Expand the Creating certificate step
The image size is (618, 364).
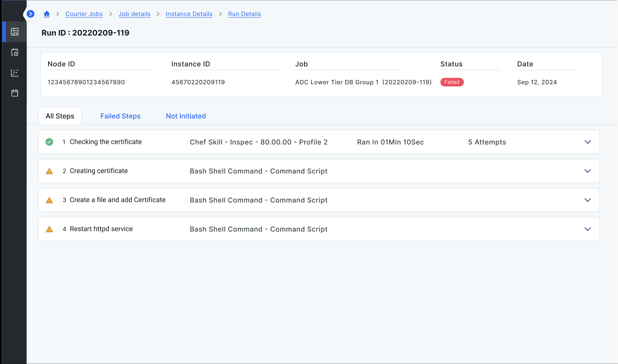(587, 171)
